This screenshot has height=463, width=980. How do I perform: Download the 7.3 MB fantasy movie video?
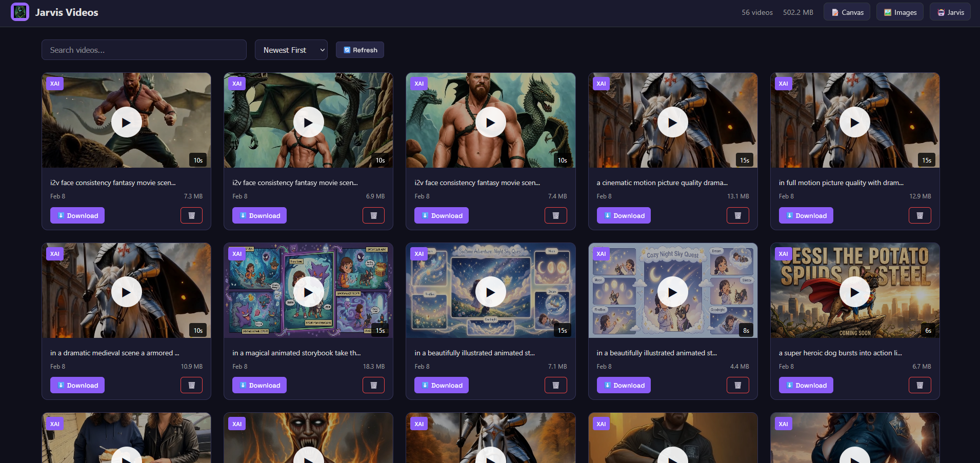pos(77,215)
